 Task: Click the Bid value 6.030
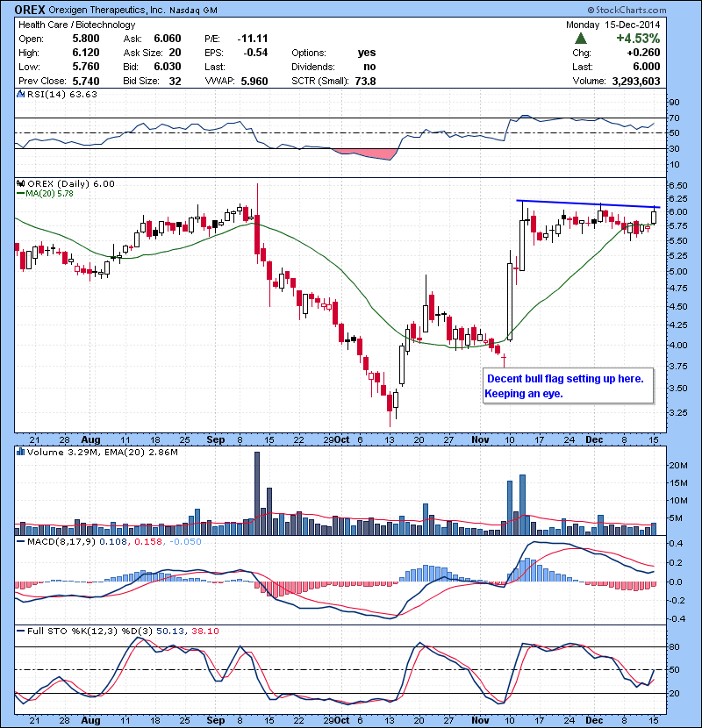tap(168, 67)
